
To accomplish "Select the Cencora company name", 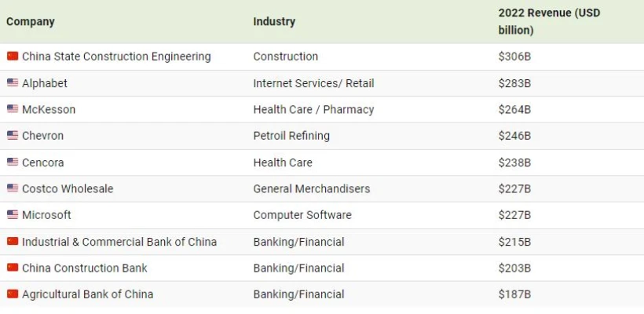I will coord(43,162).
